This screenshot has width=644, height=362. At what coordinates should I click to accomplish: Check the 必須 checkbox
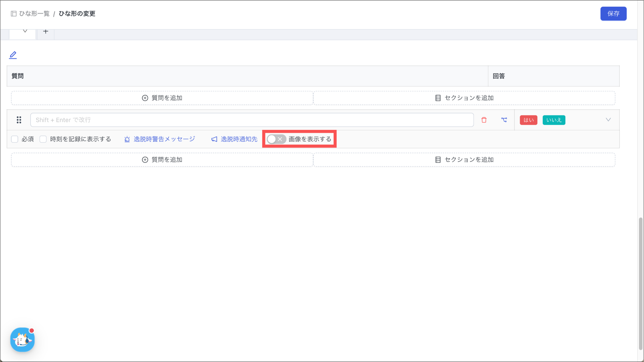click(x=14, y=139)
